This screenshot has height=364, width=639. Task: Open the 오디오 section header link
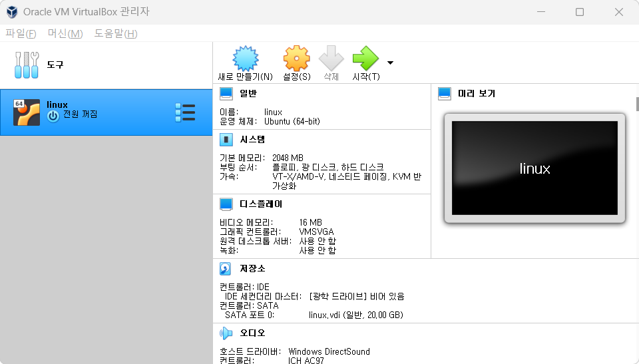click(252, 333)
